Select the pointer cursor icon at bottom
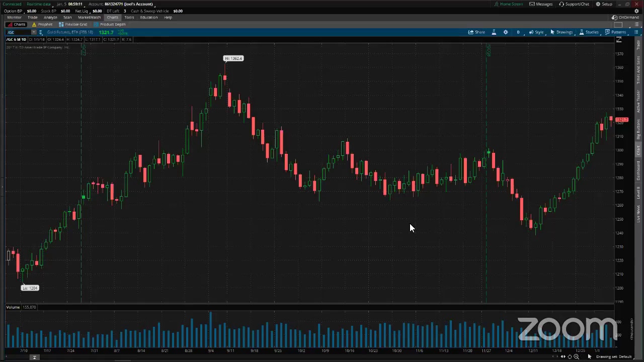The image size is (644, 362). [590, 356]
